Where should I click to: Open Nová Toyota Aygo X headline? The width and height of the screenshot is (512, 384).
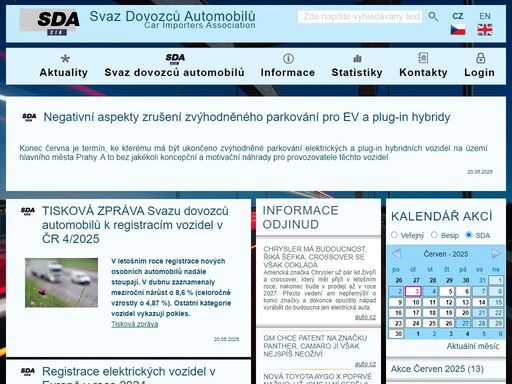pyautogui.click(x=317, y=378)
